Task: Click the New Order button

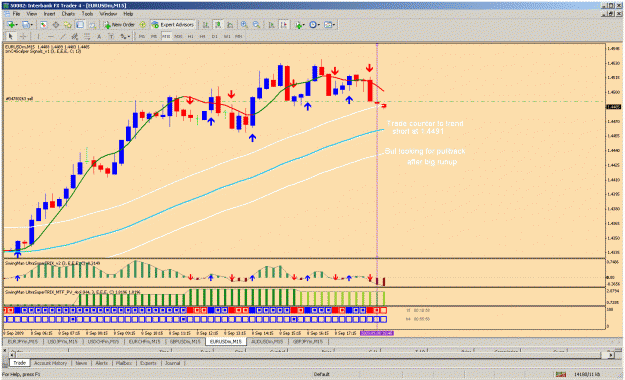Action: [x=120, y=25]
